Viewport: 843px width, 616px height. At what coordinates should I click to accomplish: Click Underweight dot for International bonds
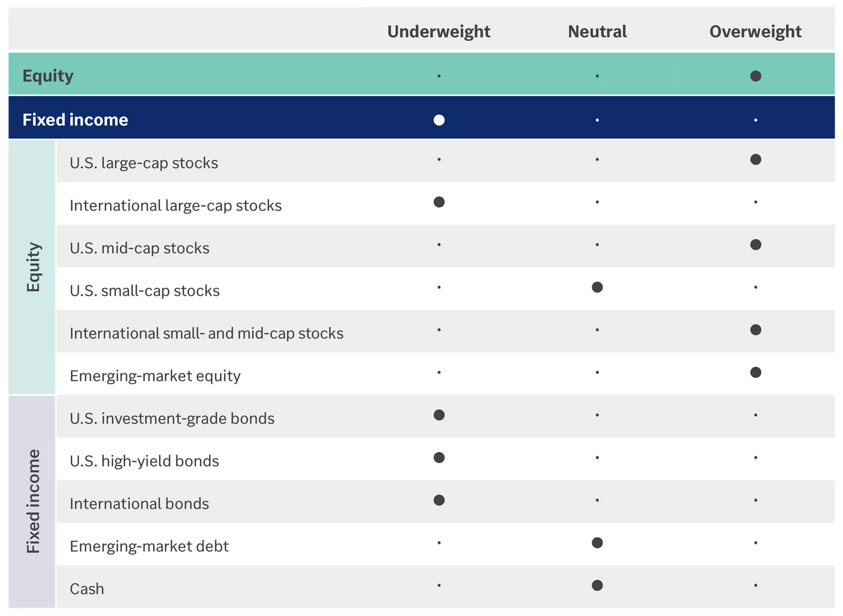point(439,500)
